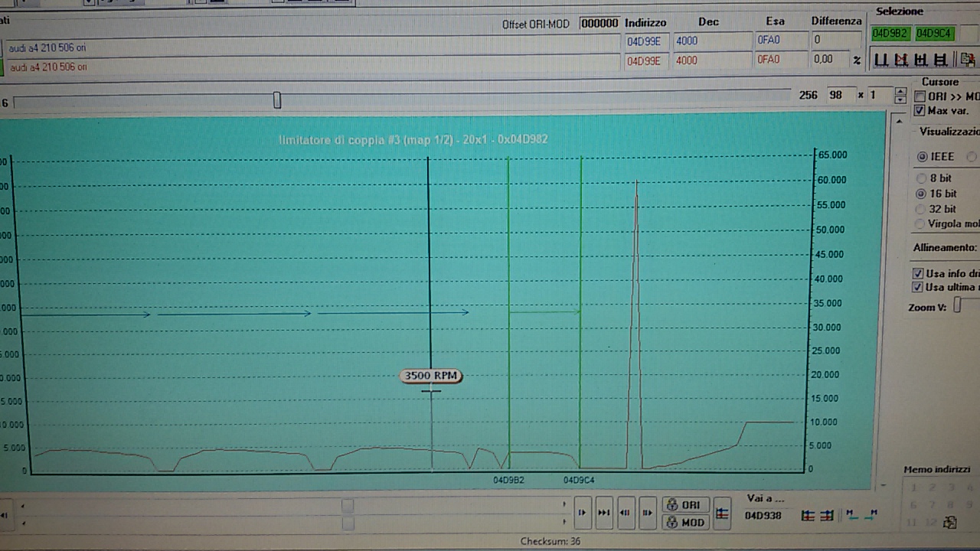The width and height of the screenshot is (980, 551).
Task: Enable the ORI >> MOD cursor checkbox
Action: [920, 96]
